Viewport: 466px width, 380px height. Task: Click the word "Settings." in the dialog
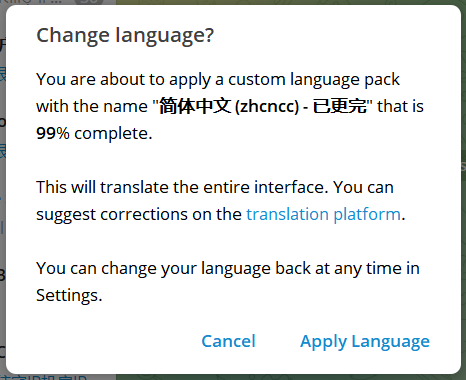click(x=69, y=295)
